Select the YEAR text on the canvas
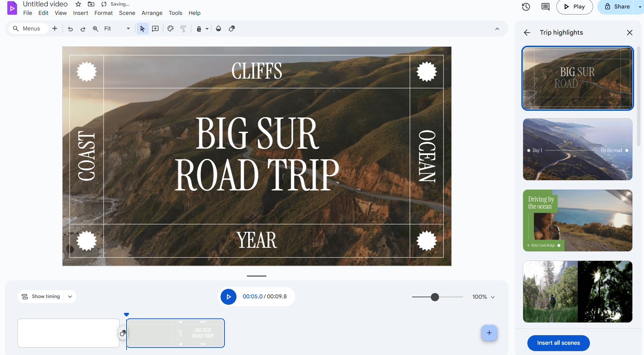The height and width of the screenshot is (355, 644). [x=257, y=240]
